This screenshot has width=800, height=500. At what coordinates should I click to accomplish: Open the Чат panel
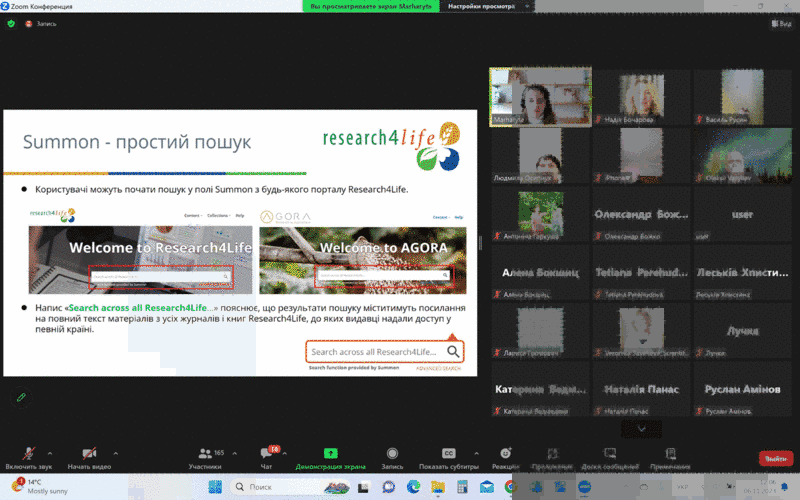click(266, 458)
